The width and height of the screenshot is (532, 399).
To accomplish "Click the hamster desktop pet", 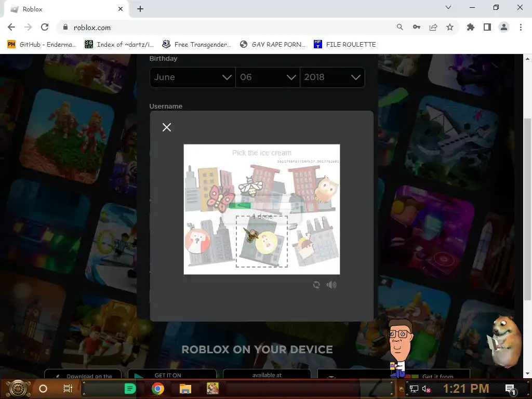I will pyautogui.click(x=506, y=342).
